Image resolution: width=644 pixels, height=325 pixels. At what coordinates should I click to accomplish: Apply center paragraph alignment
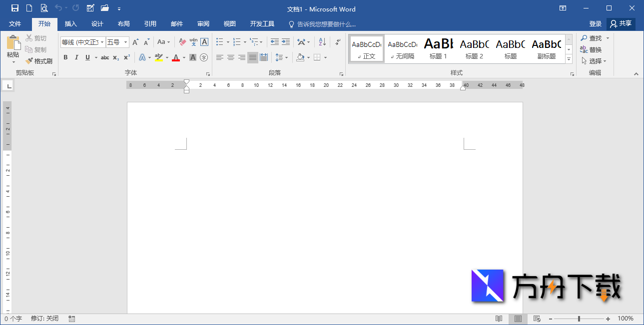point(230,57)
